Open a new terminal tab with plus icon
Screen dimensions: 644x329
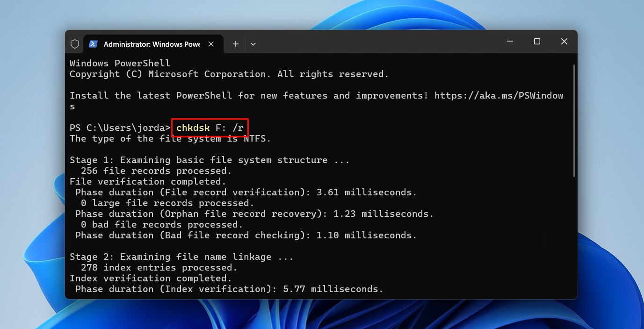click(x=235, y=43)
